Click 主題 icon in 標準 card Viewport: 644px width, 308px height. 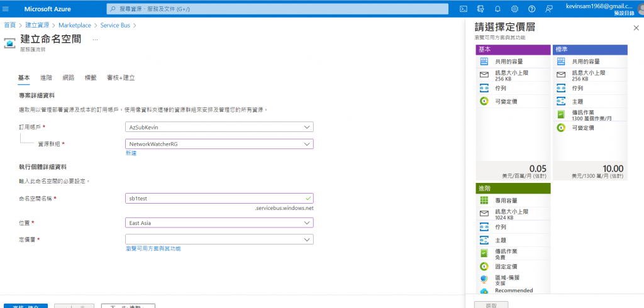tap(561, 101)
